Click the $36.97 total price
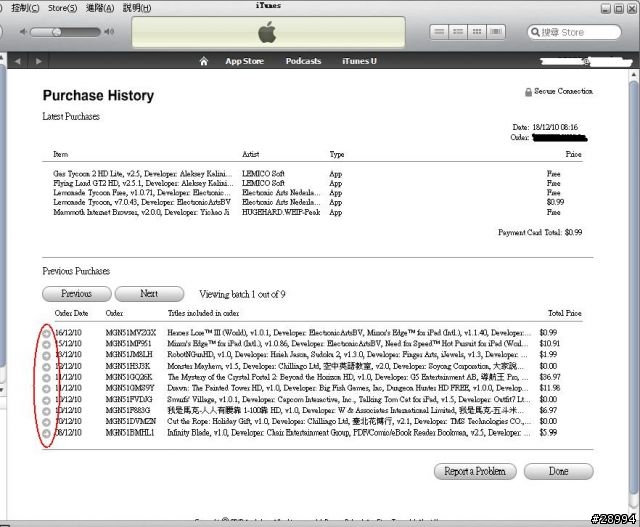Screen dimensions: 640x527 tap(550, 377)
